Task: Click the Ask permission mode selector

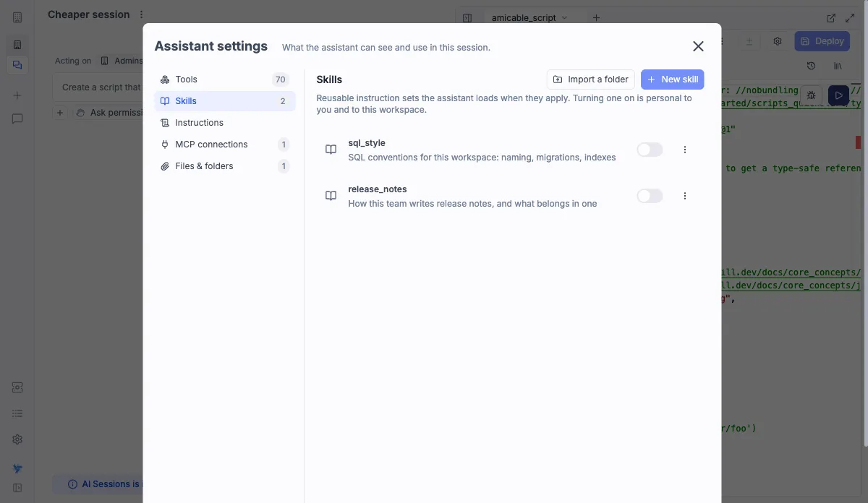Action: [109, 113]
